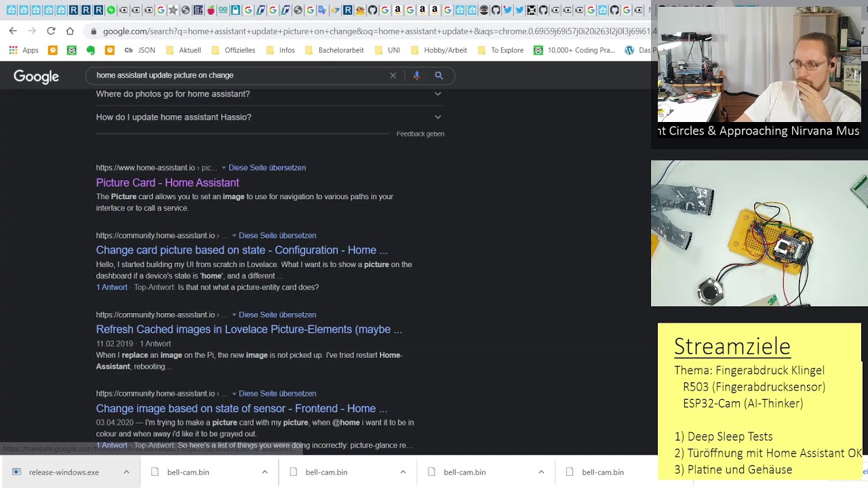Open 'Change image based on state of sensor' result
Screen dimensions: 868x488
(x=241, y=409)
